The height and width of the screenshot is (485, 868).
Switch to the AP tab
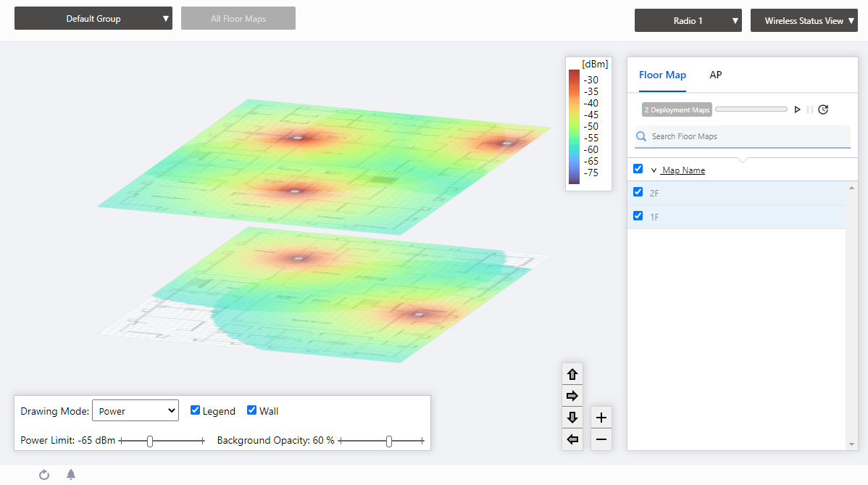pos(715,75)
